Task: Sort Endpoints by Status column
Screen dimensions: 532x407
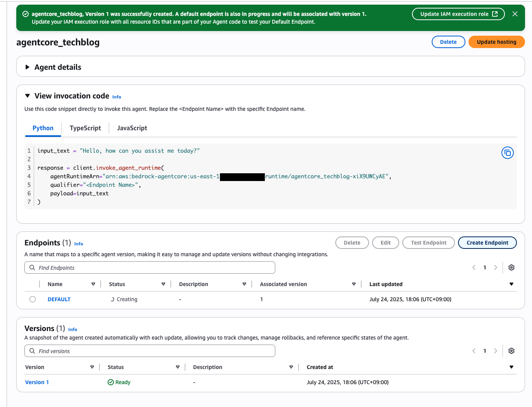Action: click(163, 284)
